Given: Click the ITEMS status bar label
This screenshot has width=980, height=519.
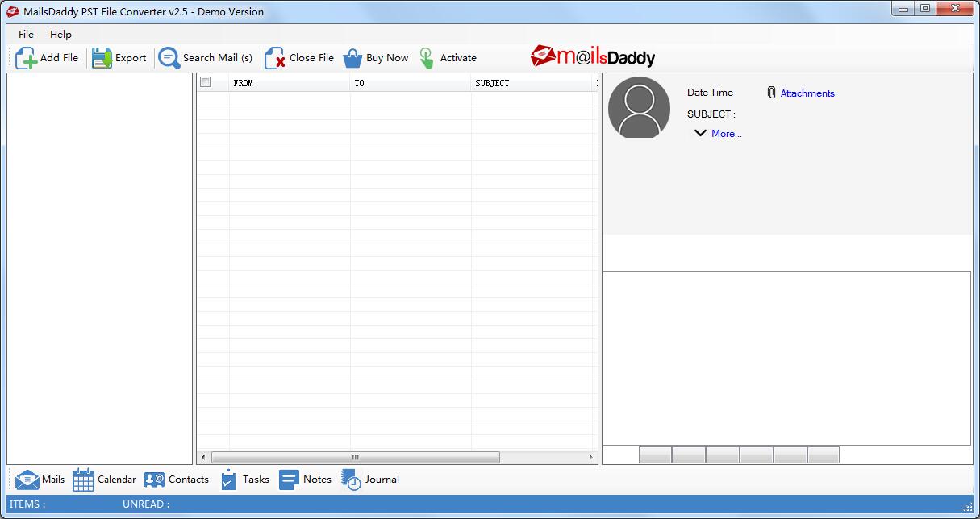Looking at the screenshot, I should [x=27, y=504].
